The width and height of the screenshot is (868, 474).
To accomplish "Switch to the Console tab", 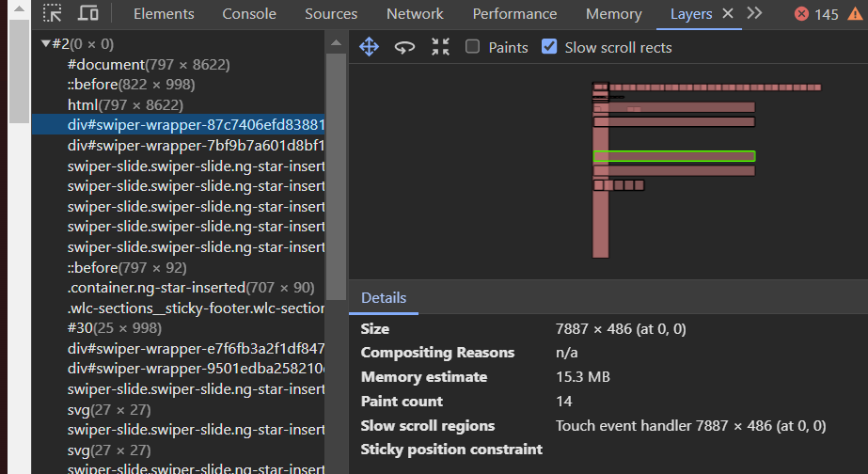I will [249, 14].
